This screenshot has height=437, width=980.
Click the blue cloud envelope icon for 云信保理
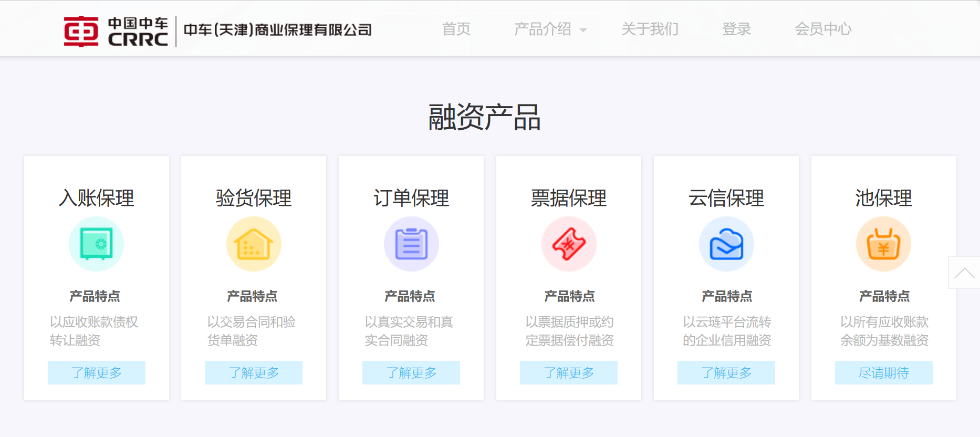[726, 244]
